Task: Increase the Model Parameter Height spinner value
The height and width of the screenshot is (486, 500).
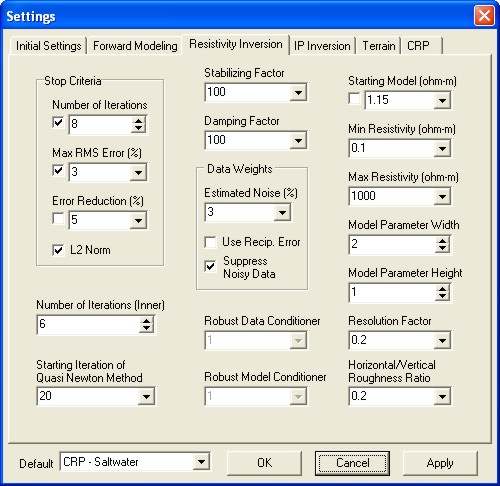Action: 442,289
